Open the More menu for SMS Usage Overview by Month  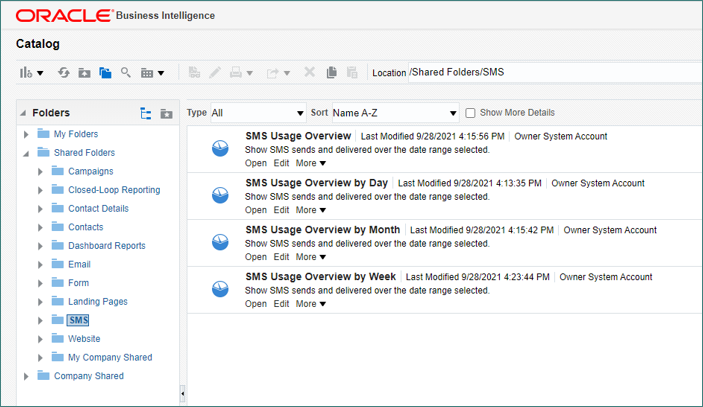(311, 257)
